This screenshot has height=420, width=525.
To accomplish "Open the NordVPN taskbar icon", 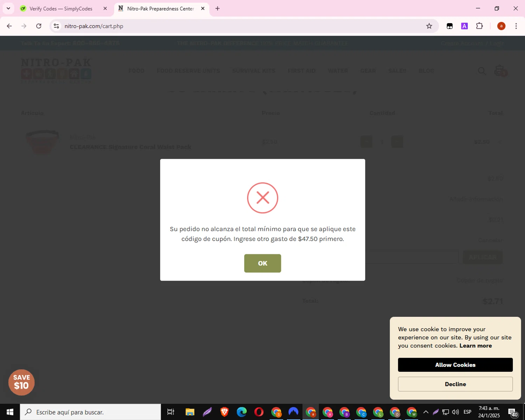I will [x=293, y=412].
